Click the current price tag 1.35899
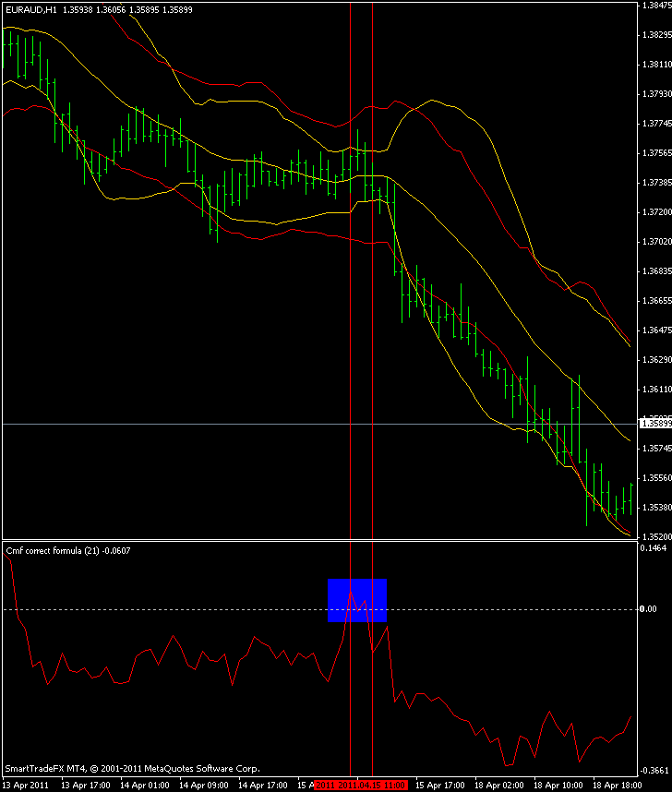This screenshot has width=672, height=792. pyautogui.click(x=655, y=424)
